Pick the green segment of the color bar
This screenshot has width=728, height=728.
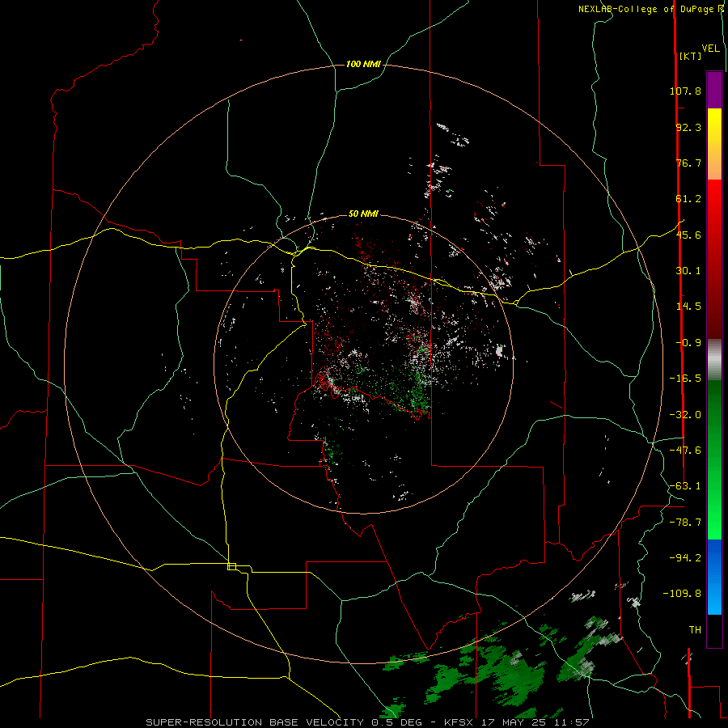coord(714,459)
